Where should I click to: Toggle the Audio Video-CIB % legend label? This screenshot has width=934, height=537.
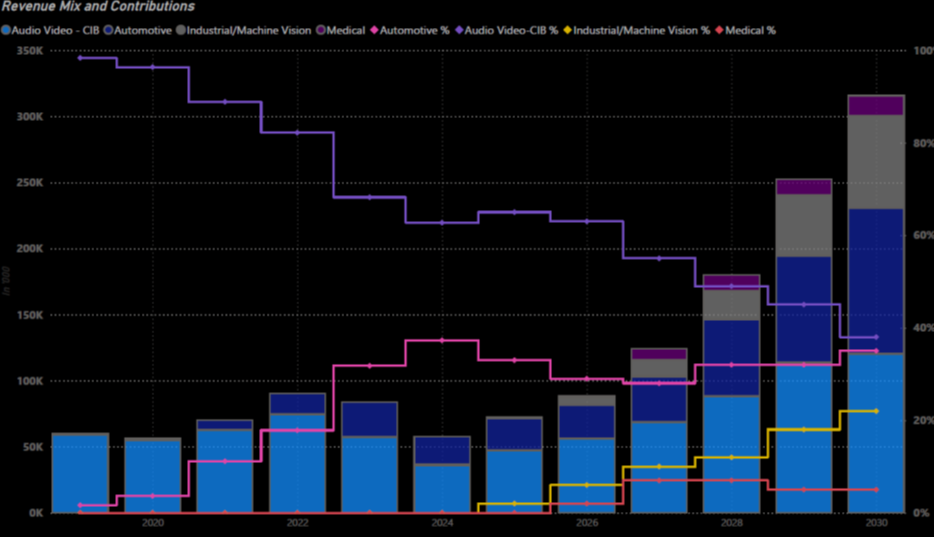[x=511, y=30]
